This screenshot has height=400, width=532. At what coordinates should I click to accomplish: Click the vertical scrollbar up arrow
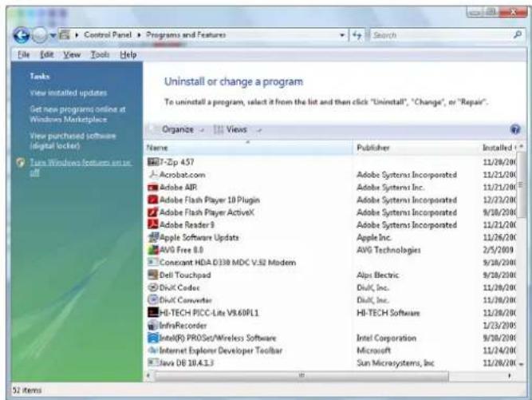pyautogui.click(x=521, y=146)
